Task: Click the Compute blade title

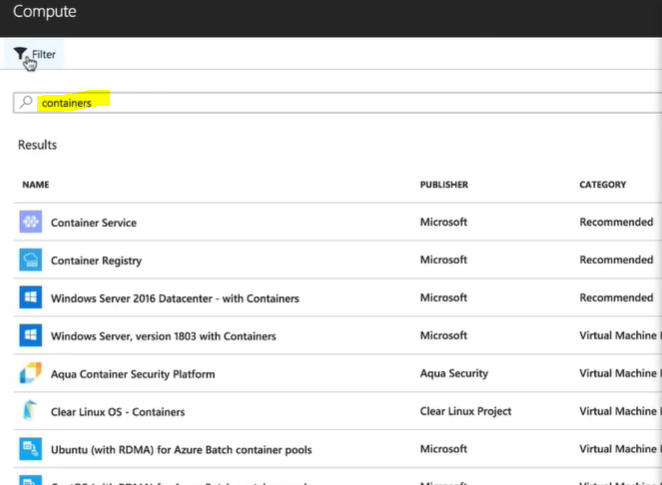Action: 45,11
